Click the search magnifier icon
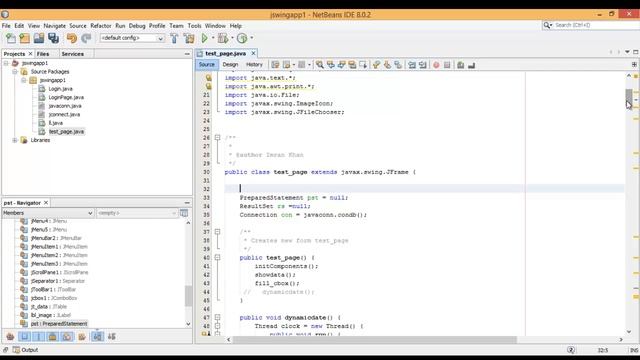640x360 pixels. click(x=547, y=25)
